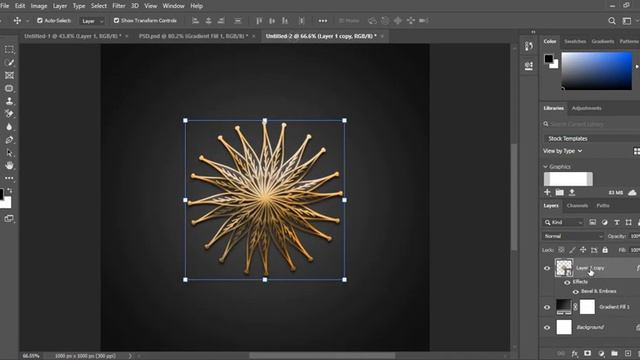The width and height of the screenshot is (640, 360).
Task: Add content to library plus icon
Action: 547,192
